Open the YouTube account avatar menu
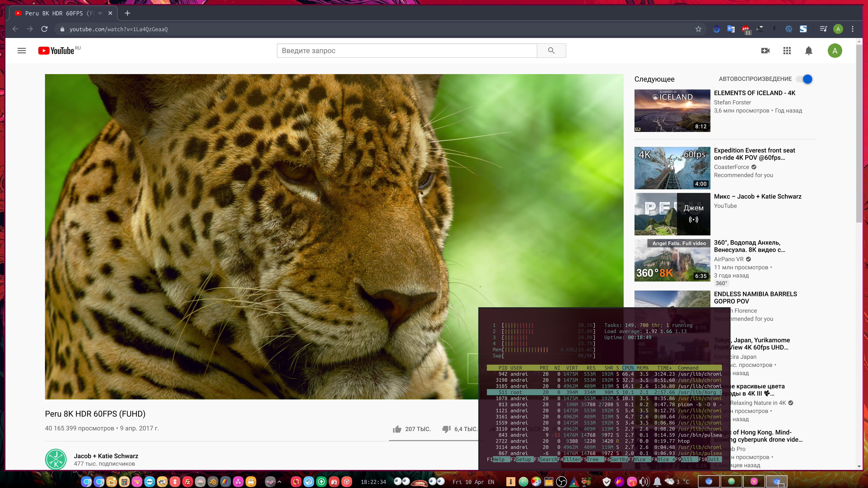The image size is (868, 488). [x=835, y=51]
